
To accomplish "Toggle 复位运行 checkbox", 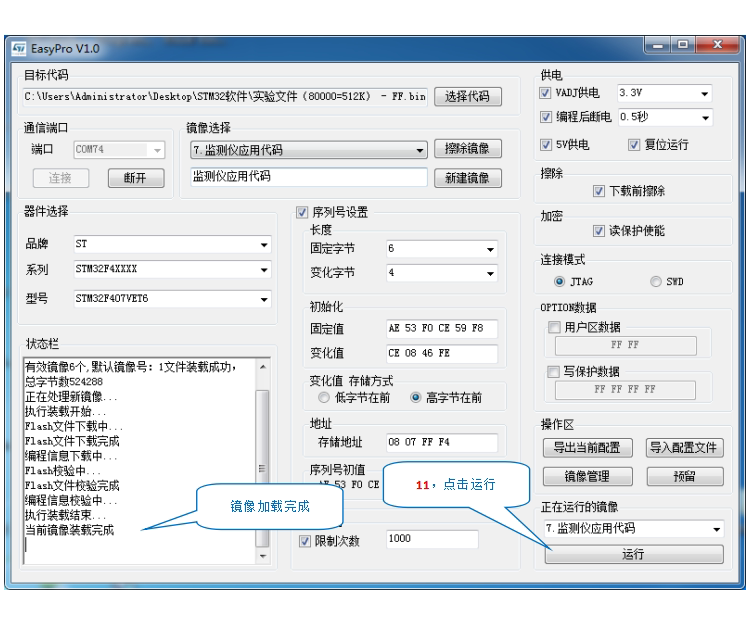I will point(634,144).
